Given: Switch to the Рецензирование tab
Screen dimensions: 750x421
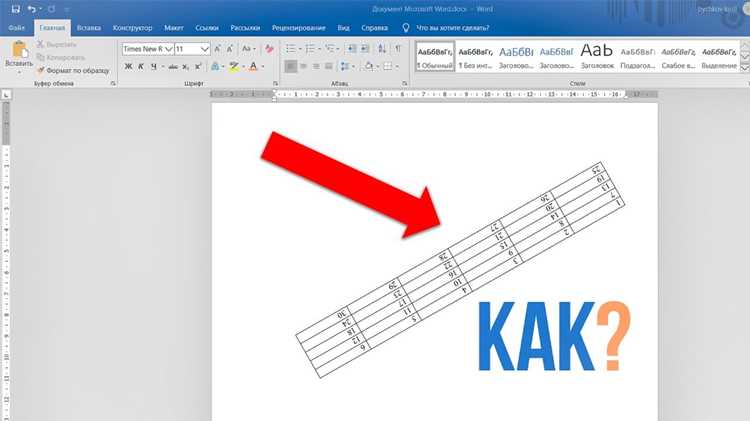Looking at the screenshot, I should coord(298,28).
